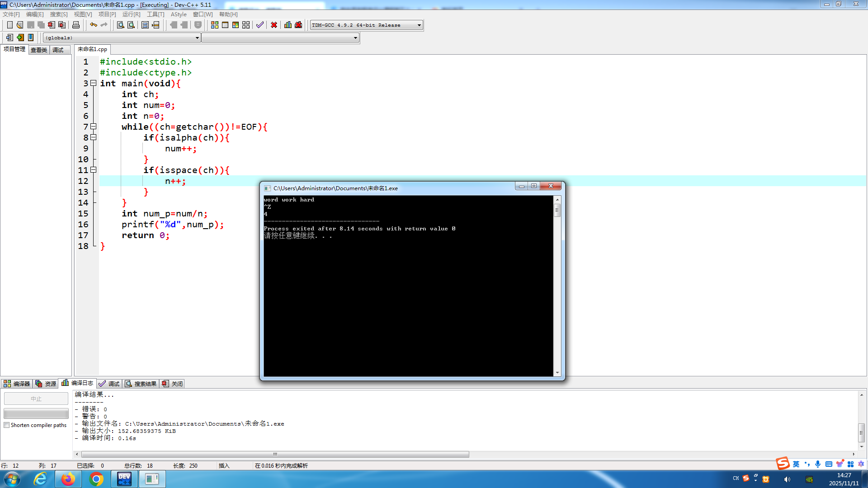The height and width of the screenshot is (488, 868).
Task: Click the Undo arrow icon
Action: pyautogui.click(x=94, y=25)
